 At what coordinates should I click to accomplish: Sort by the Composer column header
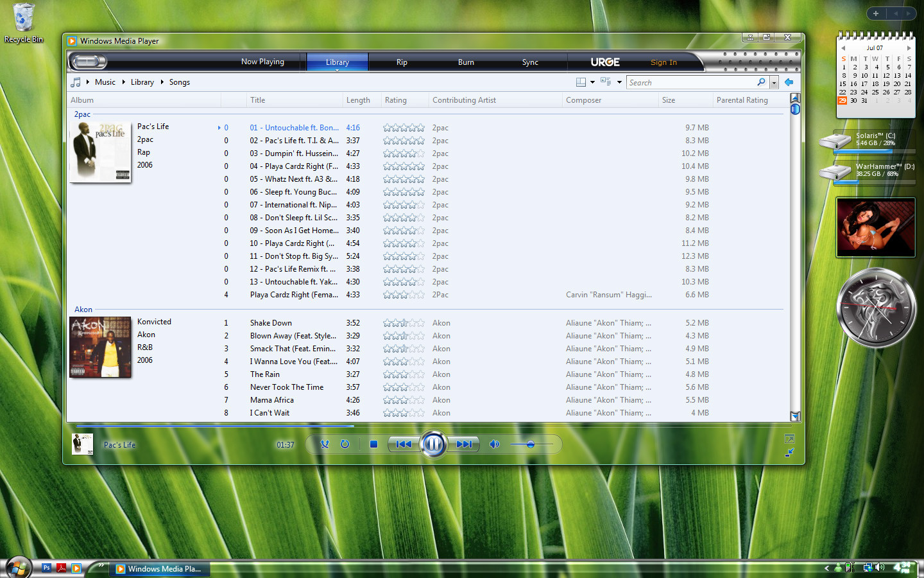[610, 100]
